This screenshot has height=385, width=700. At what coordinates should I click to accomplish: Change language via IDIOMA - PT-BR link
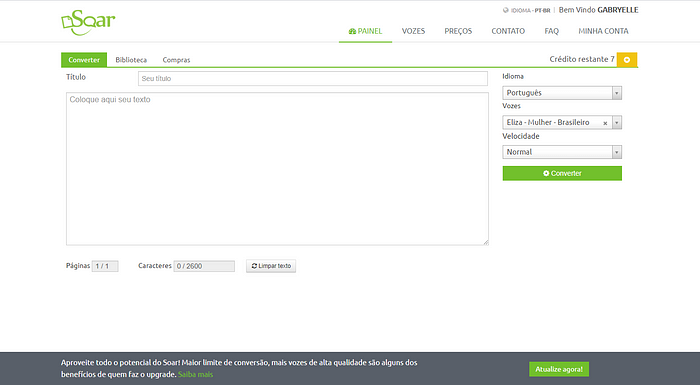[x=530, y=10]
